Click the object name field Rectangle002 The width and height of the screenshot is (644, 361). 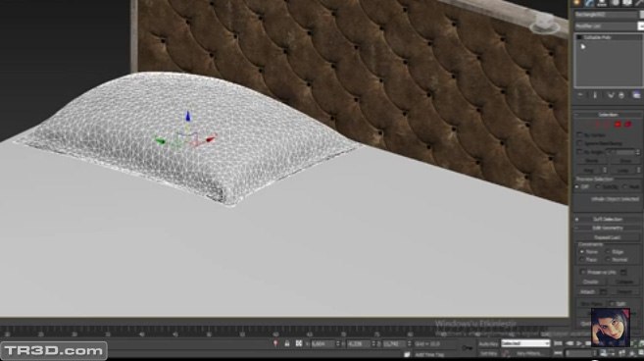(606, 15)
